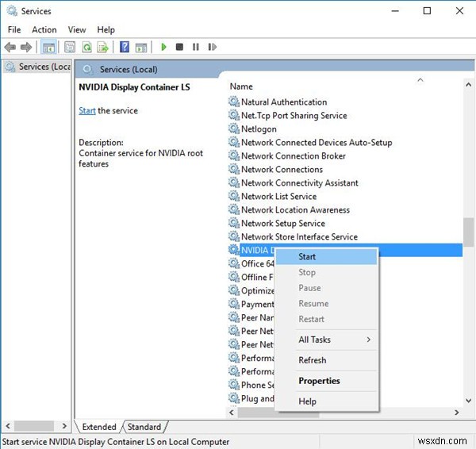476x449 pixels.
Task: Open the Properties toolbar icon
Action: point(70,47)
